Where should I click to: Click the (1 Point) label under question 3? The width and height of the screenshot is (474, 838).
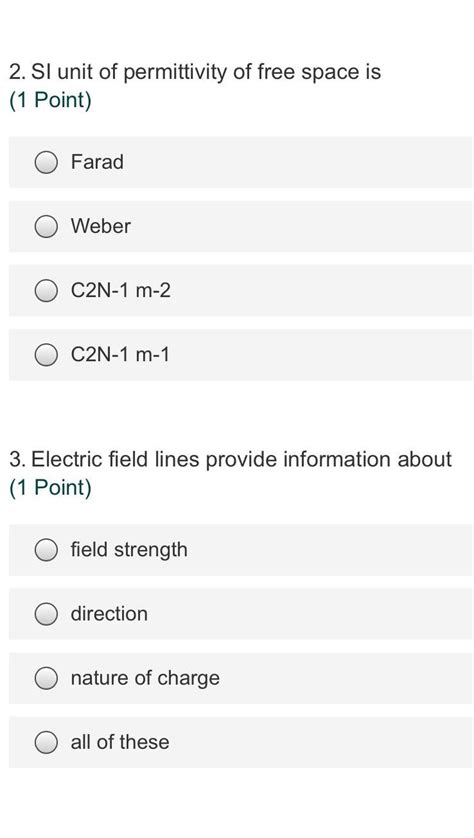tap(50, 488)
